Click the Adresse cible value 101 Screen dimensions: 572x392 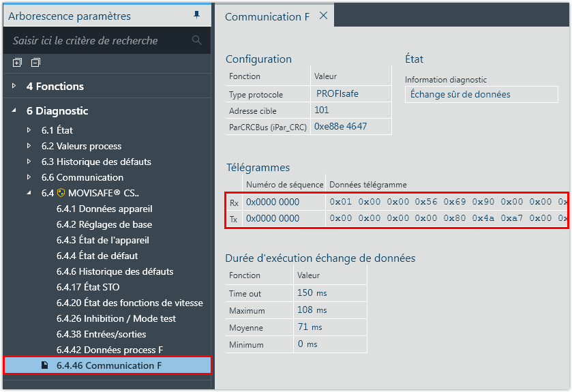coord(322,110)
